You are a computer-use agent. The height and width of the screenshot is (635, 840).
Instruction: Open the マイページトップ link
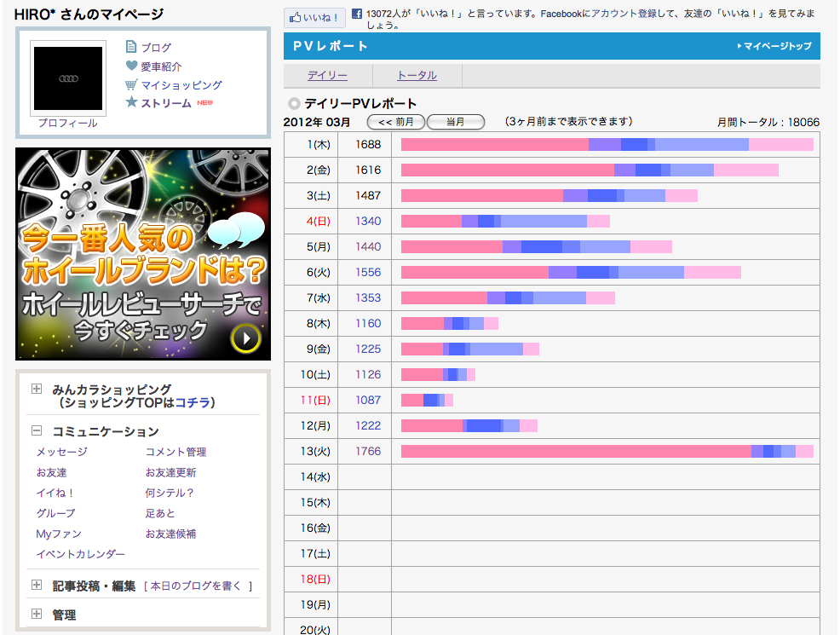tap(777, 46)
